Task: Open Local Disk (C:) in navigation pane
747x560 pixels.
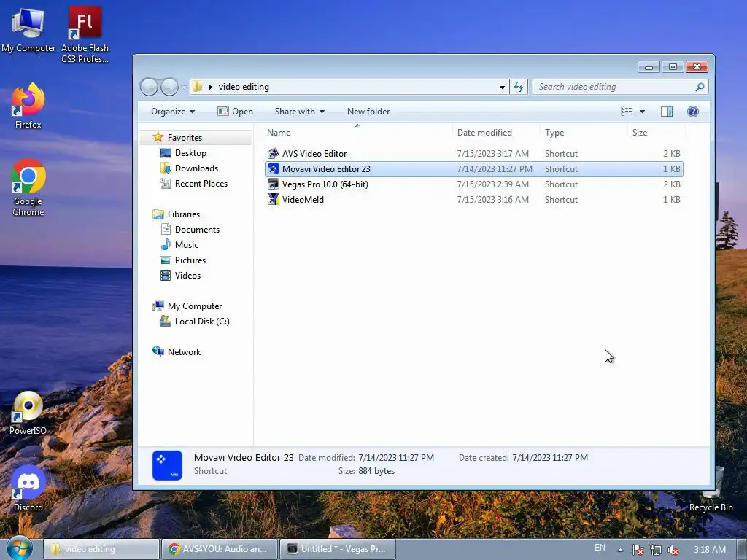Action: (202, 322)
